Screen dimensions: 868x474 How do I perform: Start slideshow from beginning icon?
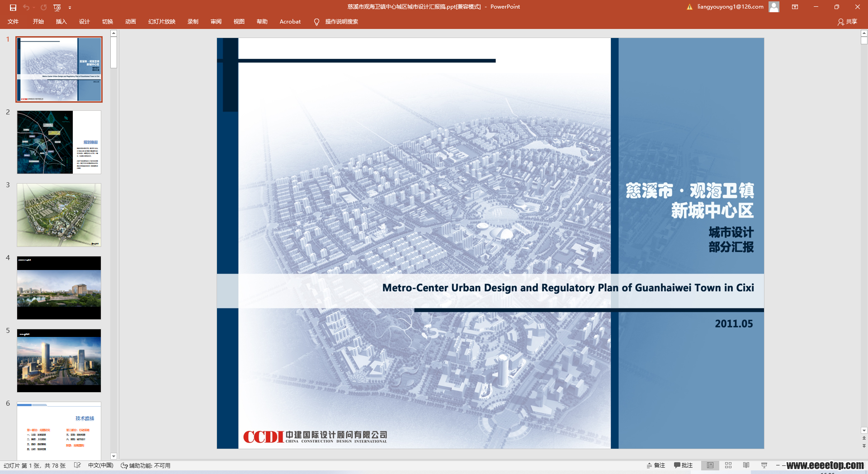coord(57,7)
